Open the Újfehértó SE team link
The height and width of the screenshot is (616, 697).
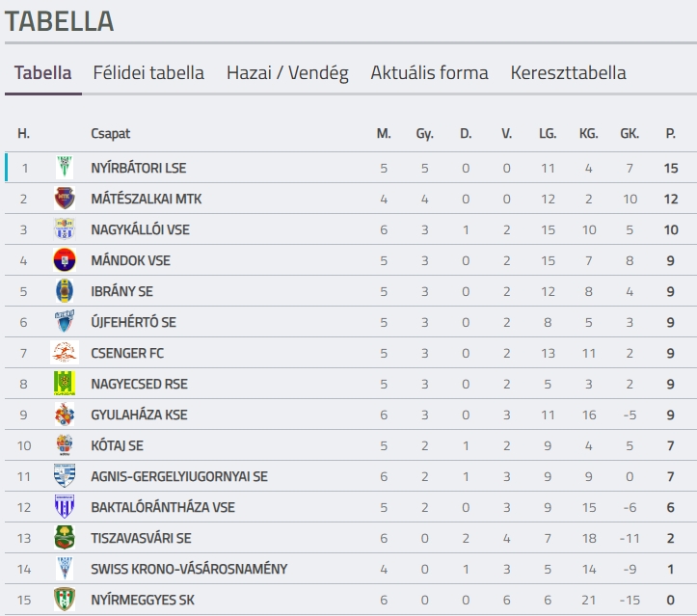133,322
